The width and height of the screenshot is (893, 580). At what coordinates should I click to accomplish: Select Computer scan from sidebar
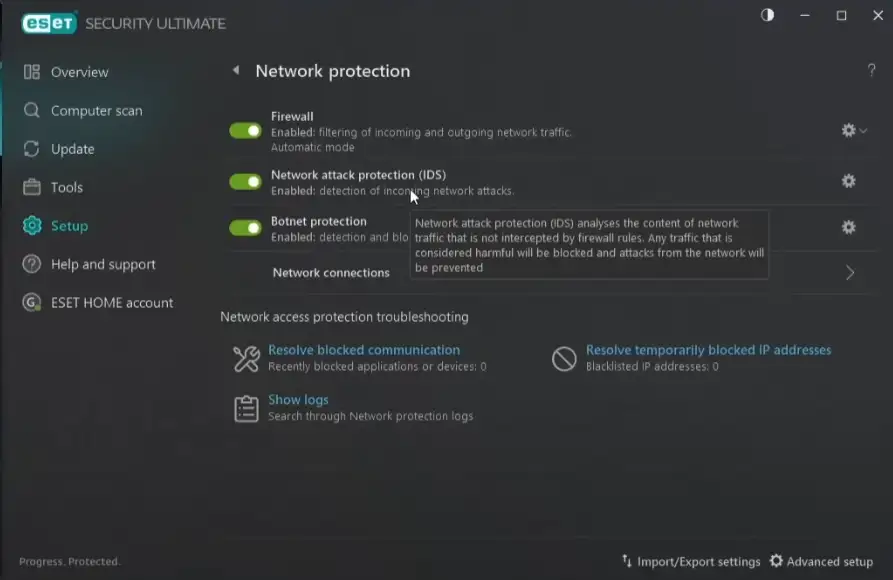coord(96,111)
